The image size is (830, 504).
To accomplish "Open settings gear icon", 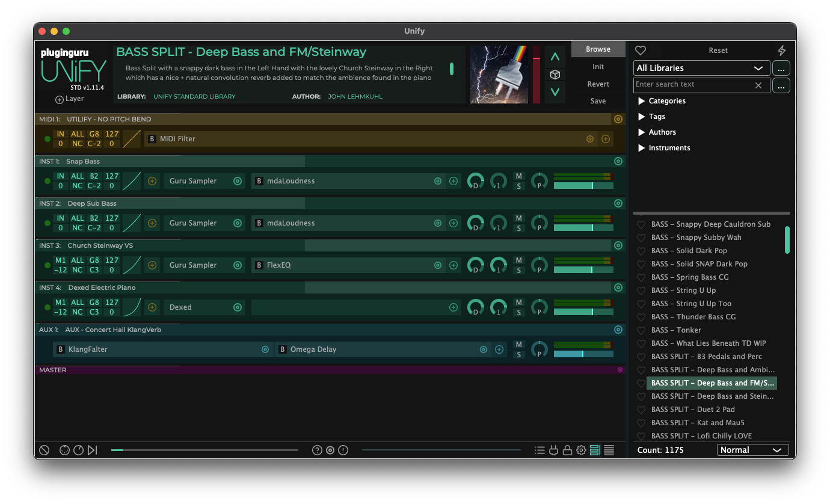I will click(x=581, y=450).
